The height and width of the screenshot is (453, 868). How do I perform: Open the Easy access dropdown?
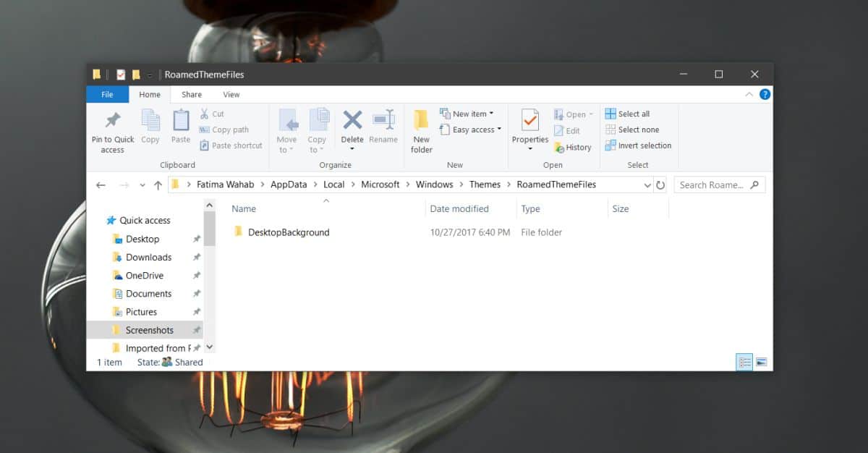pos(470,130)
